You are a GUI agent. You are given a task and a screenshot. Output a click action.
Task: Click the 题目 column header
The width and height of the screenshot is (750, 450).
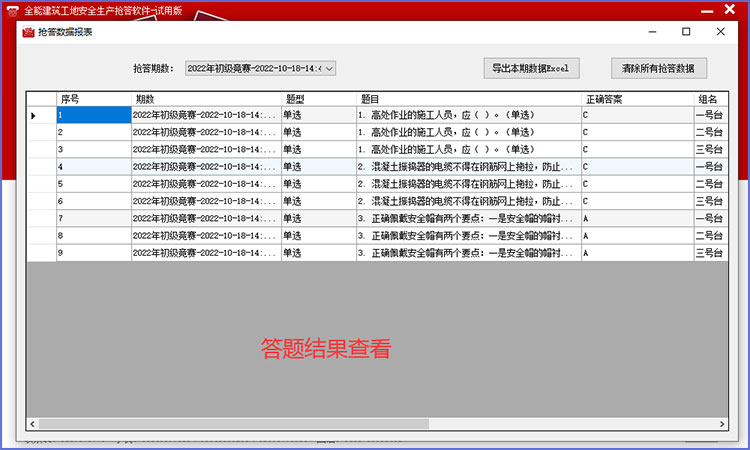[x=467, y=99]
